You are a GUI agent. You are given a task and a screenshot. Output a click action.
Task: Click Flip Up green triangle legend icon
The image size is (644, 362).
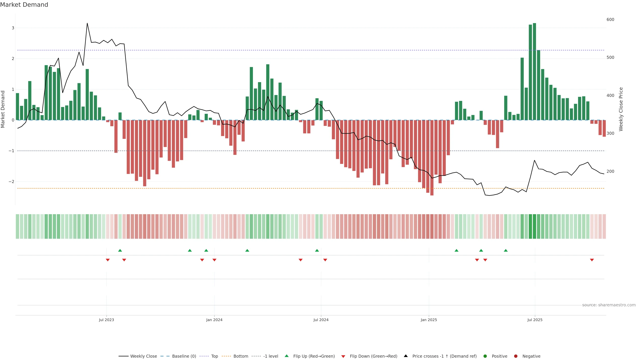pos(286,356)
